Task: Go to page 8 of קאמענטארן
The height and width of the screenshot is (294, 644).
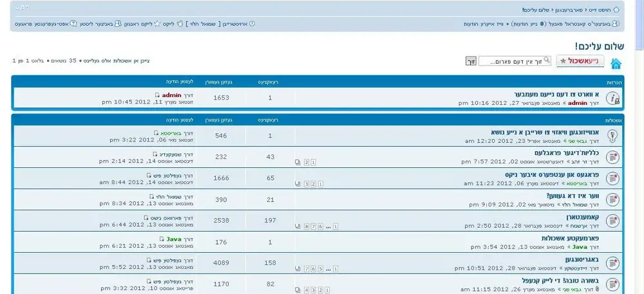Action: point(307,226)
